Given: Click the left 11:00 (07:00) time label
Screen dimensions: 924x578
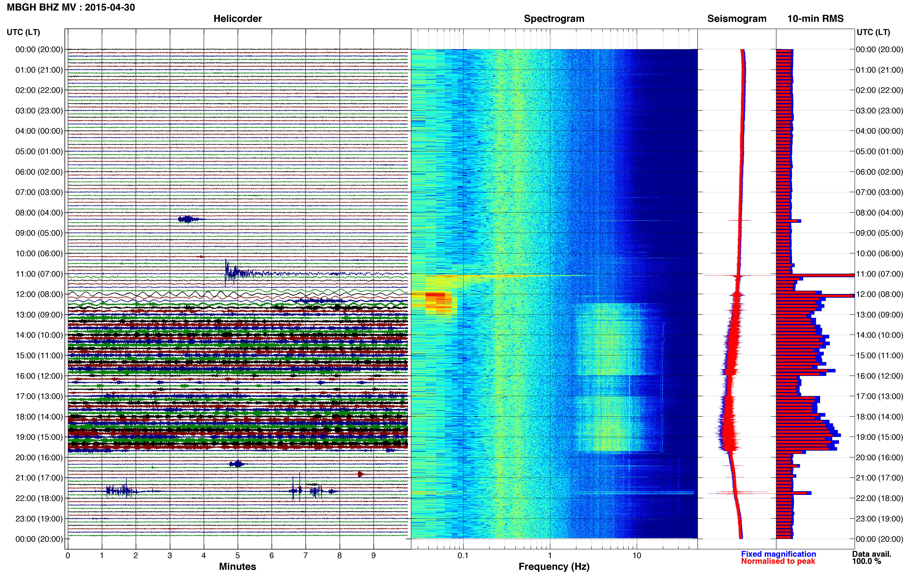Looking at the screenshot, I should pos(39,274).
